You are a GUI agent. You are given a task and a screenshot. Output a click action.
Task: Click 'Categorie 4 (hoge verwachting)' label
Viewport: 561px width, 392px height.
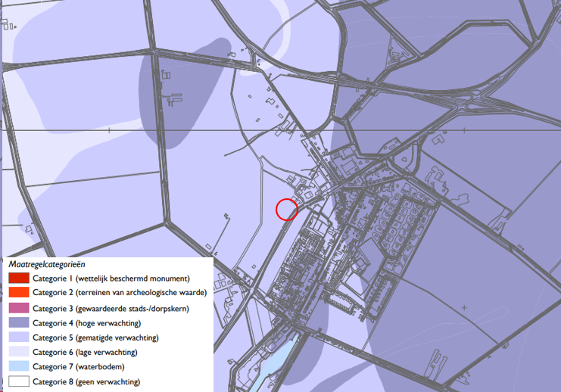pyautogui.click(x=86, y=323)
